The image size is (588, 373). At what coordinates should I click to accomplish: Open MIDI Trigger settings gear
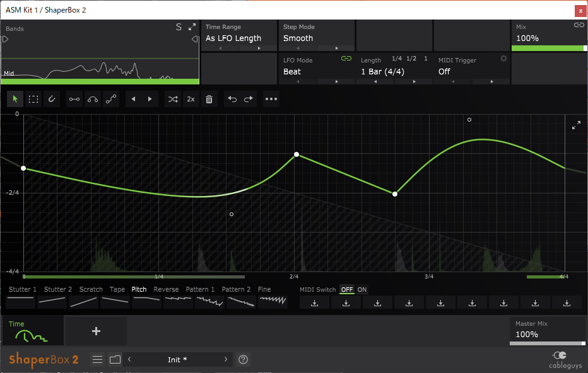tap(503, 59)
